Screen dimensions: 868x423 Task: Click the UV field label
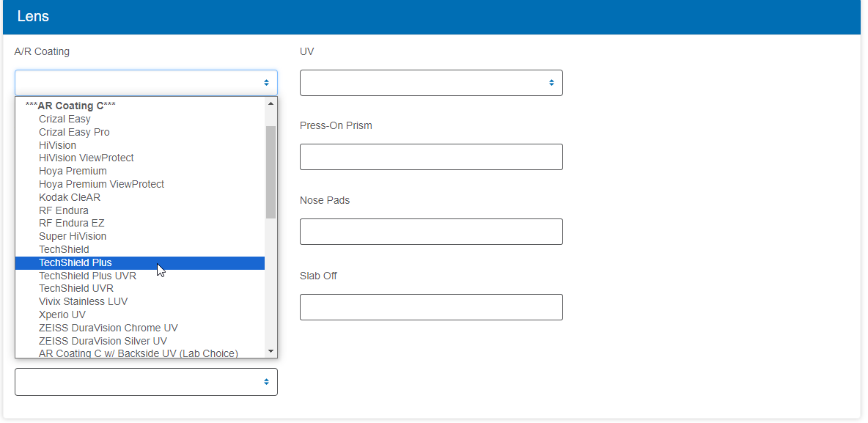(307, 51)
